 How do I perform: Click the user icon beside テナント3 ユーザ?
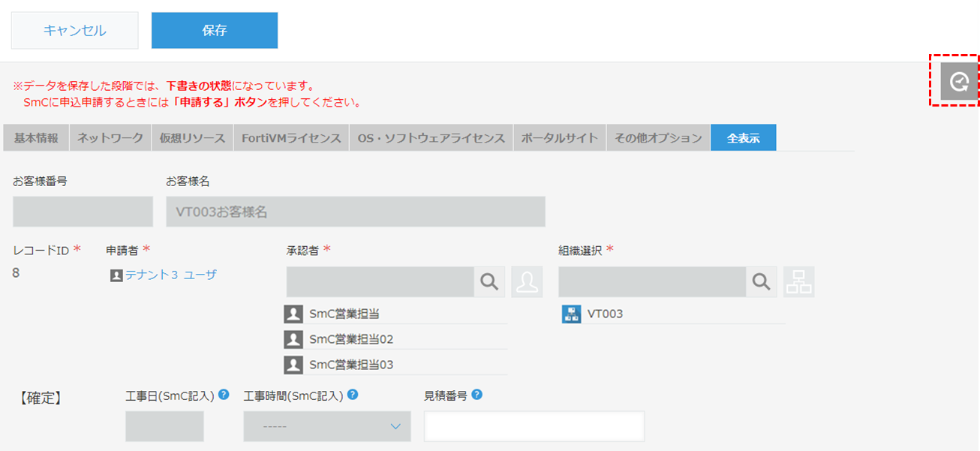(116, 275)
